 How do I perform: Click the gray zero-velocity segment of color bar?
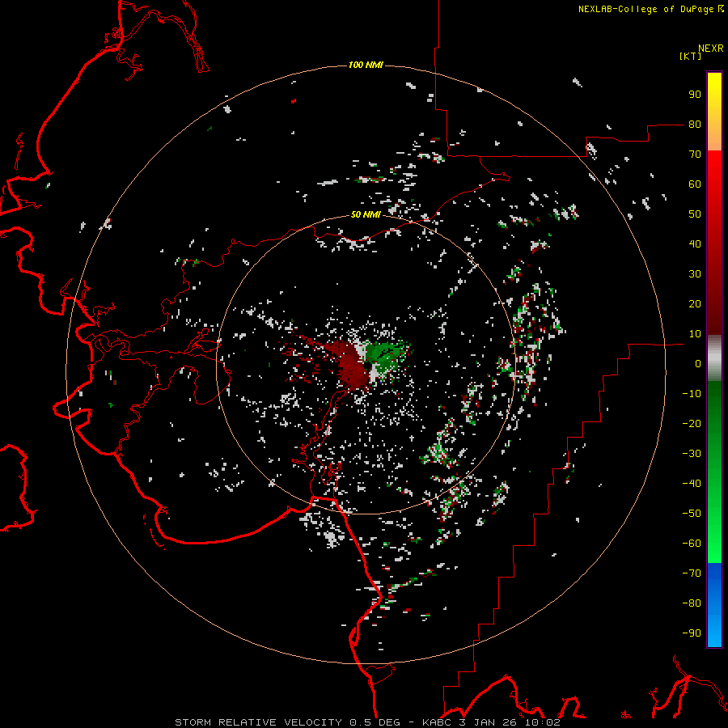point(714,358)
